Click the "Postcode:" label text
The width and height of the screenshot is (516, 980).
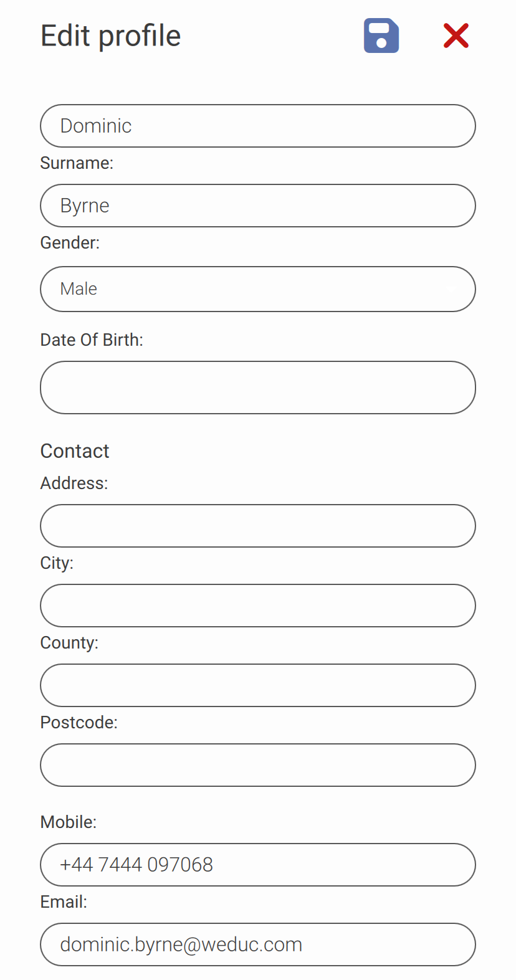(79, 723)
